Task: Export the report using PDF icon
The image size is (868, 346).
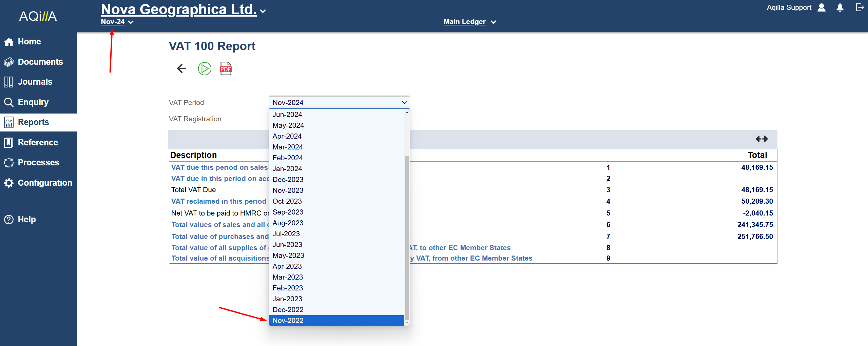Action: (226, 68)
